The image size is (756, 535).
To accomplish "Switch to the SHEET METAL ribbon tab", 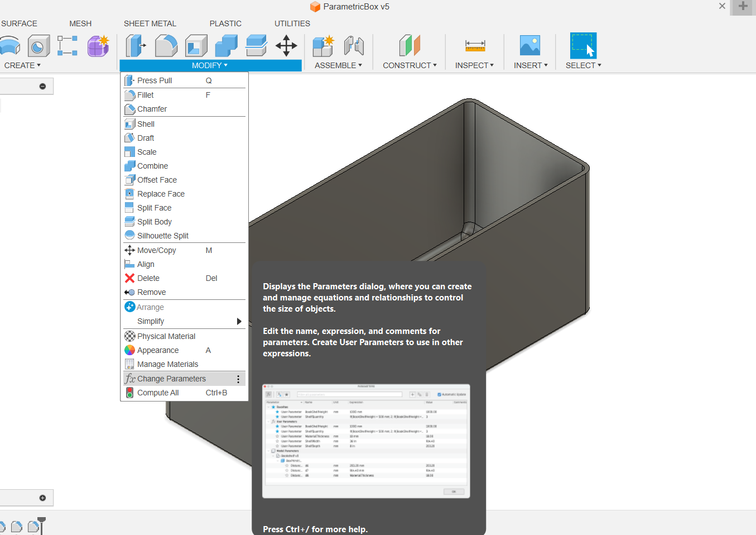I will [x=150, y=23].
